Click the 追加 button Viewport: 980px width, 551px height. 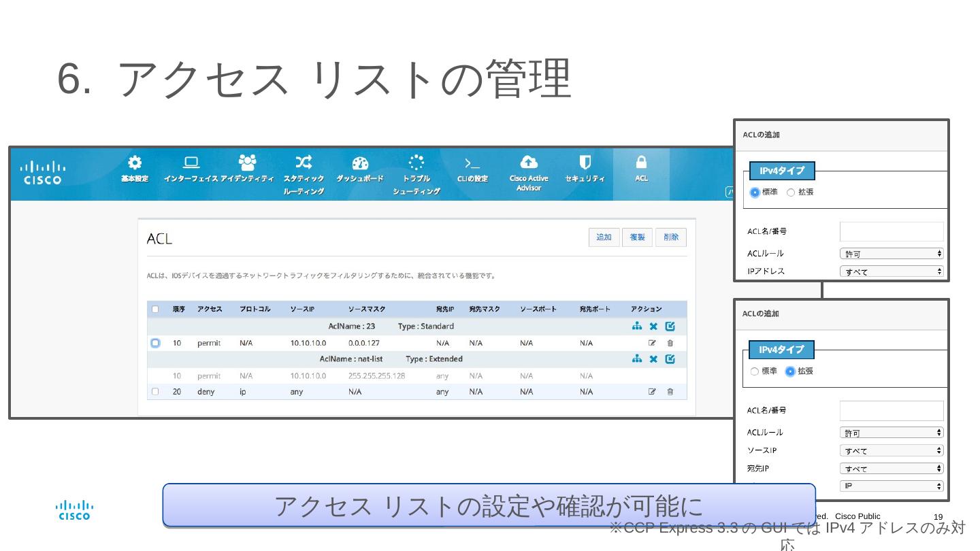click(604, 237)
